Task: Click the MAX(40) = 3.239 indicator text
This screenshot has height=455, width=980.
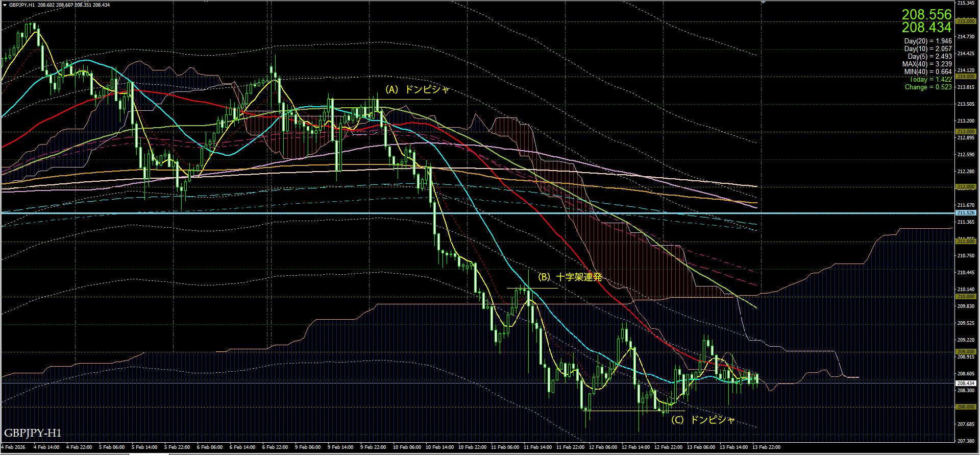Action: click(926, 64)
